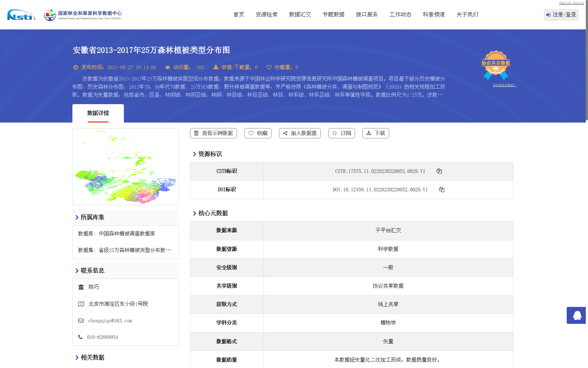
Task: Click the CSTR:17575.11.0220230220052.0029.V1 value
Action: click(380, 171)
